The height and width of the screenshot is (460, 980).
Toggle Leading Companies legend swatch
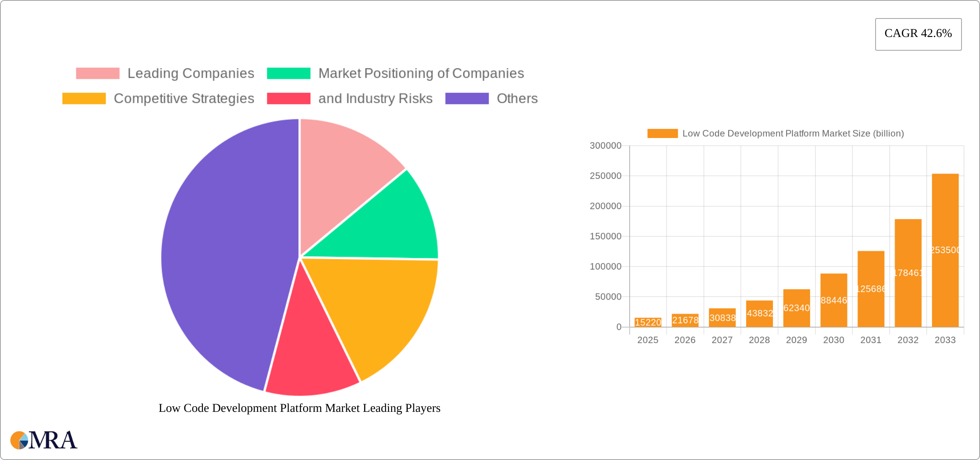tap(98, 74)
